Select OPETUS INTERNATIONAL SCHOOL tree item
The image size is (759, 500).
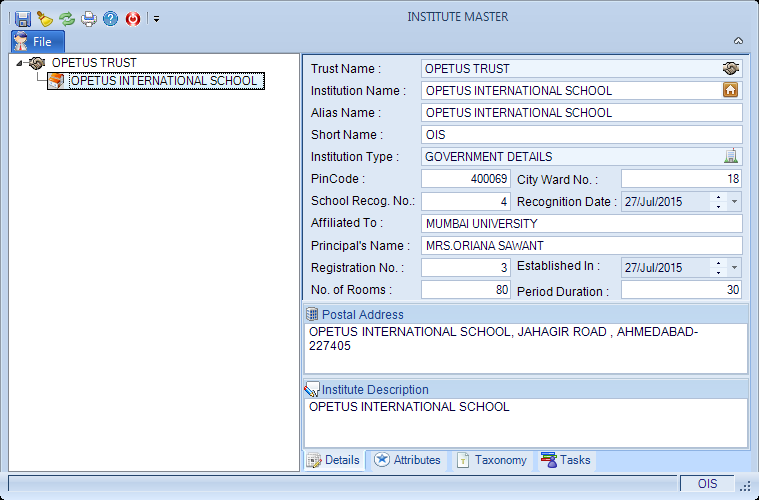coord(156,81)
